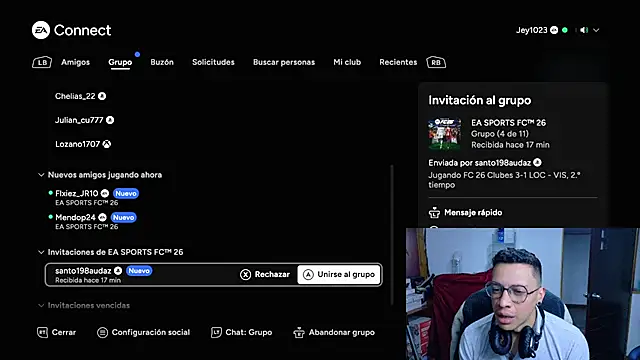Click the d-pad icon for Abandonar grupo
640x360 pixels.
coord(299,333)
